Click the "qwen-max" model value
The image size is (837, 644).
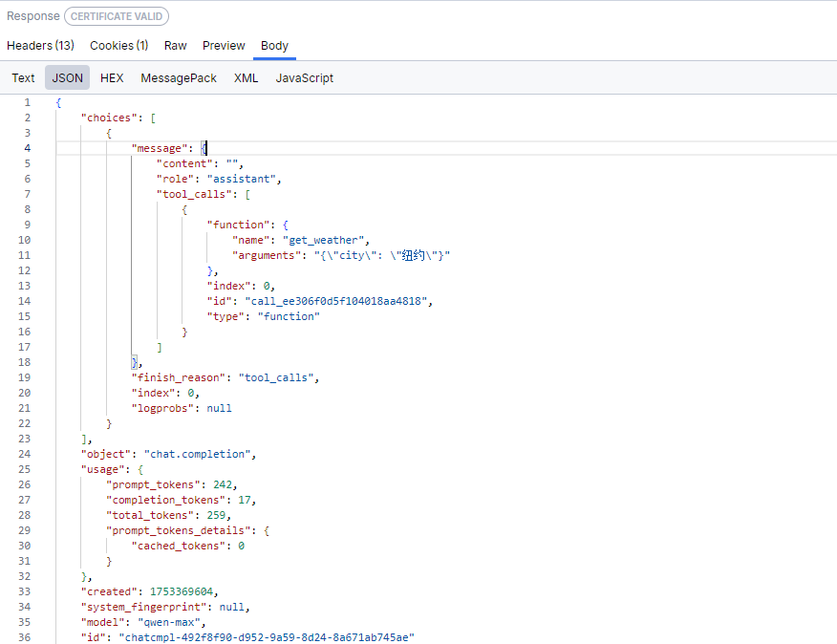click(169, 623)
